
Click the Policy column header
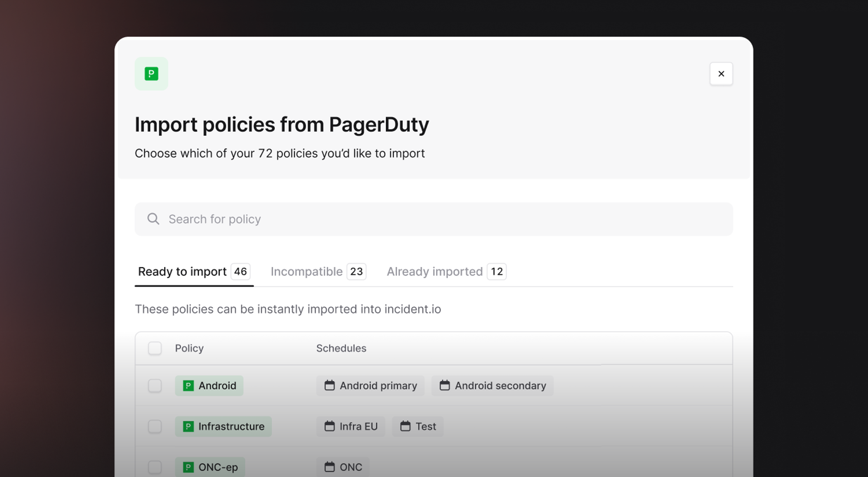(189, 348)
